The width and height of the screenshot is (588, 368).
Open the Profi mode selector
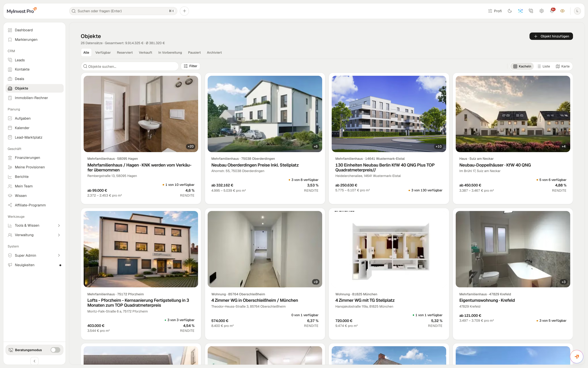495,11
